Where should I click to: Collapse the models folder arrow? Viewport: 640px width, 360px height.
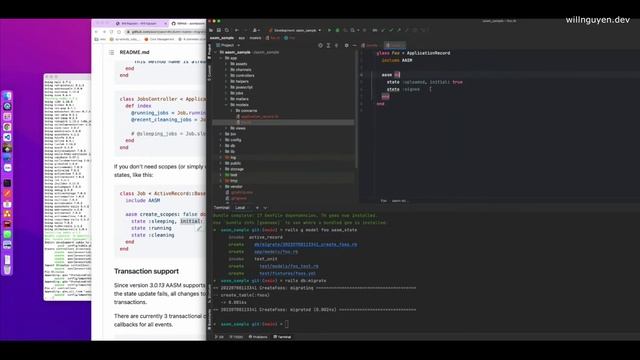click(227, 105)
